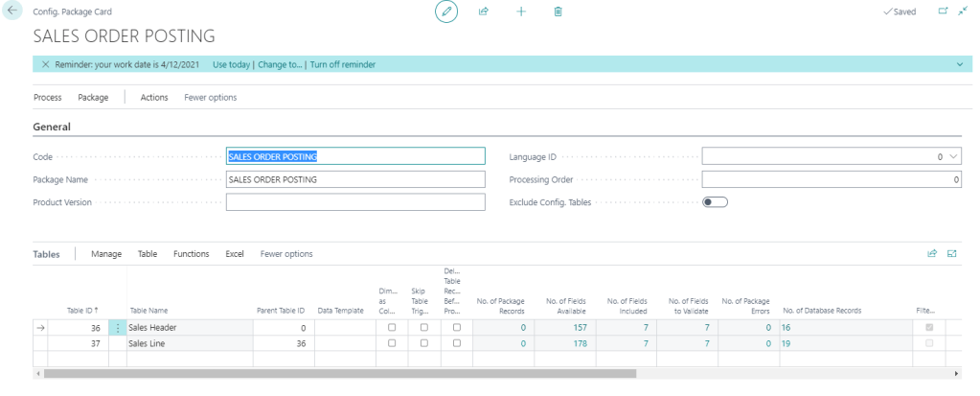This screenshot has width=980, height=396.
Task: Open the Functions menu in Tables
Action: pos(191,254)
